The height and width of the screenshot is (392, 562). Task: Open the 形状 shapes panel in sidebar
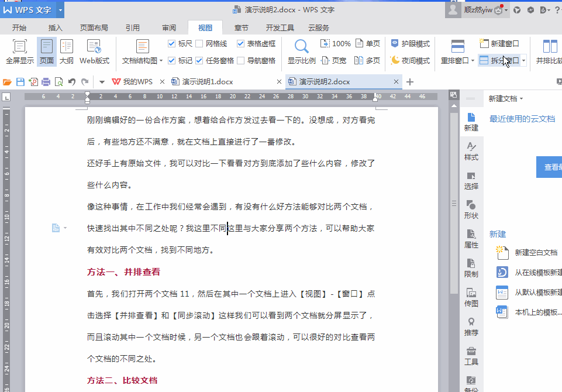(x=471, y=210)
